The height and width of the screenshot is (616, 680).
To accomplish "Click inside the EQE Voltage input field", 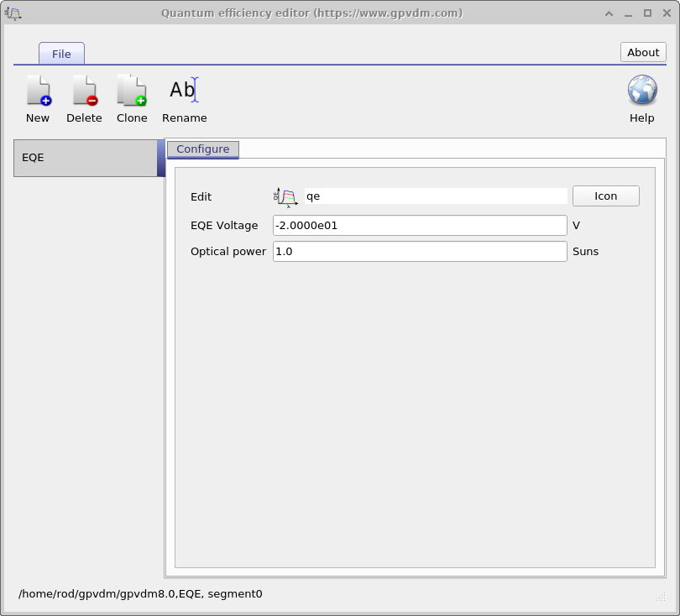I will 418,225.
